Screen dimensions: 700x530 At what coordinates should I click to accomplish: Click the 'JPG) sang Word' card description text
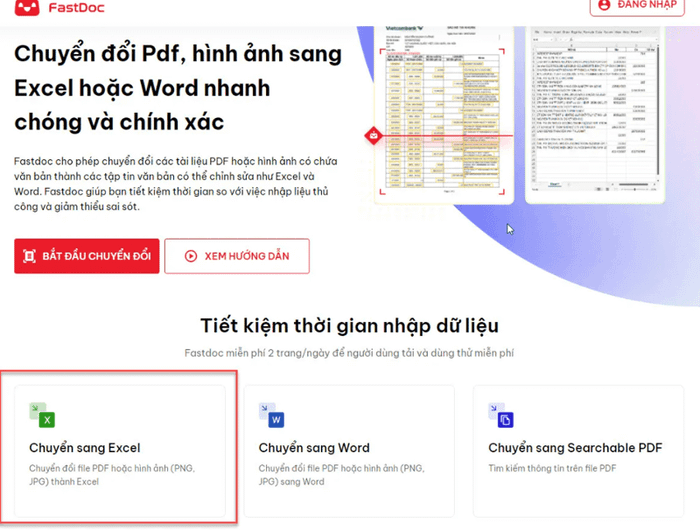pos(292,482)
